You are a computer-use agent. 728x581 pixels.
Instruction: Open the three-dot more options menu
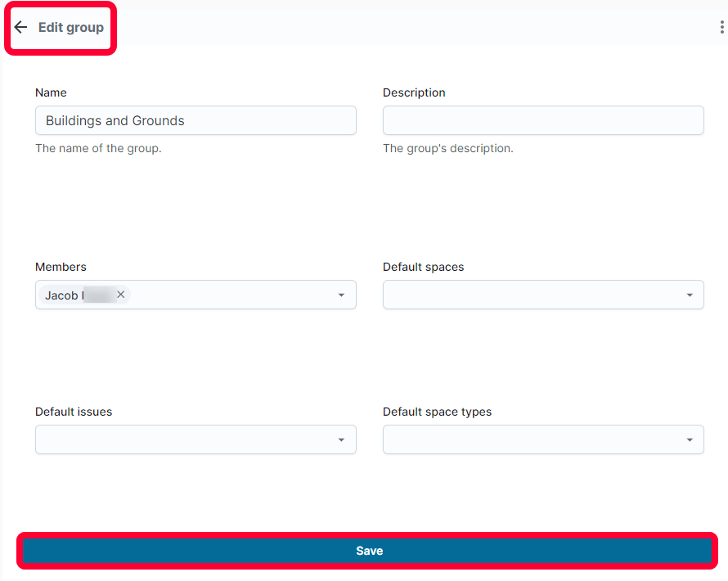(721, 27)
